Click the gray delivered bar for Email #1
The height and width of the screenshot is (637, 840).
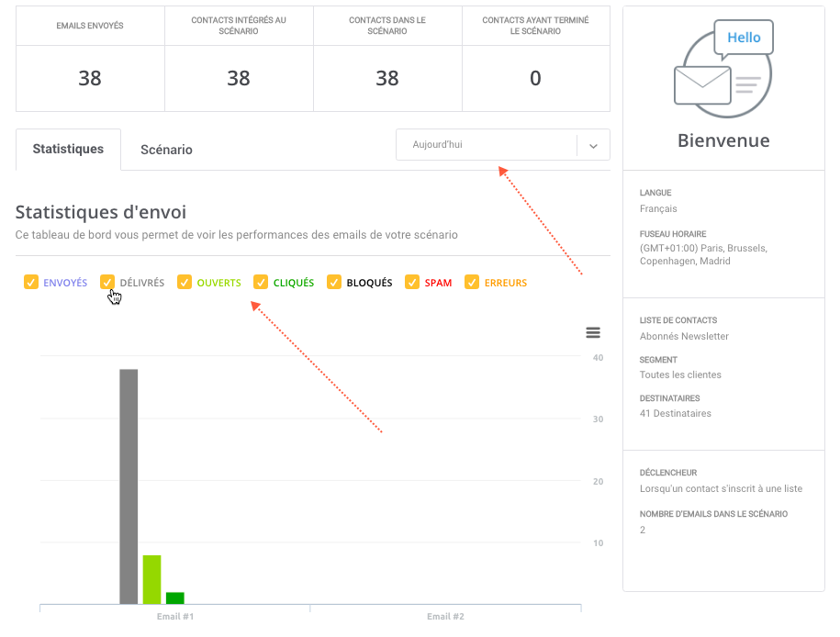[129, 486]
